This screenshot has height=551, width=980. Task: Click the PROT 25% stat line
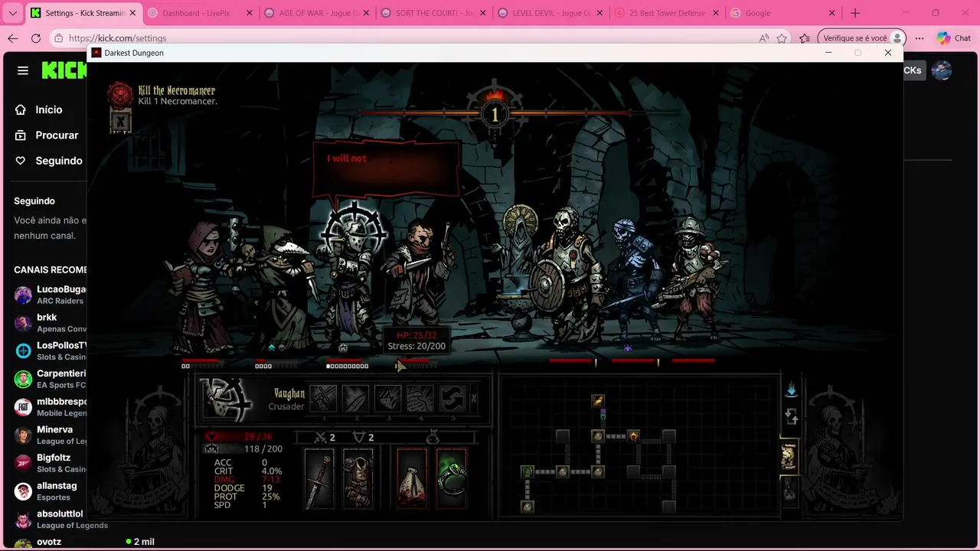[x=247, y=497]
